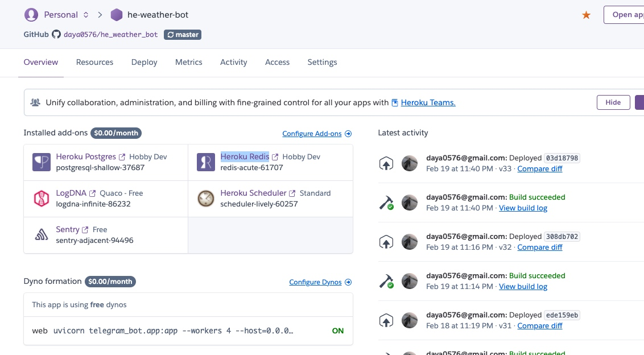The image size is (644, 355).
Task: Open Compare diff for v33 deploy
Action: [540, 168]
